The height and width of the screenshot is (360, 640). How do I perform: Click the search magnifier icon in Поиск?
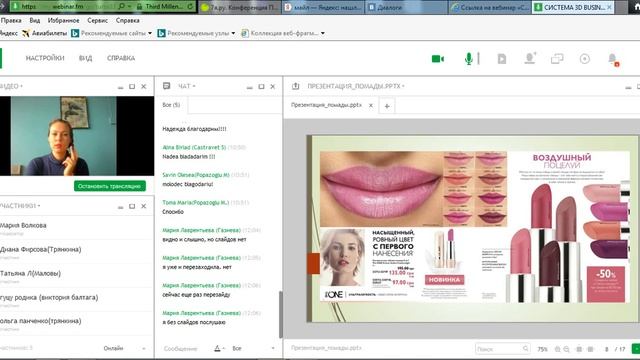(x=526, y=349)
